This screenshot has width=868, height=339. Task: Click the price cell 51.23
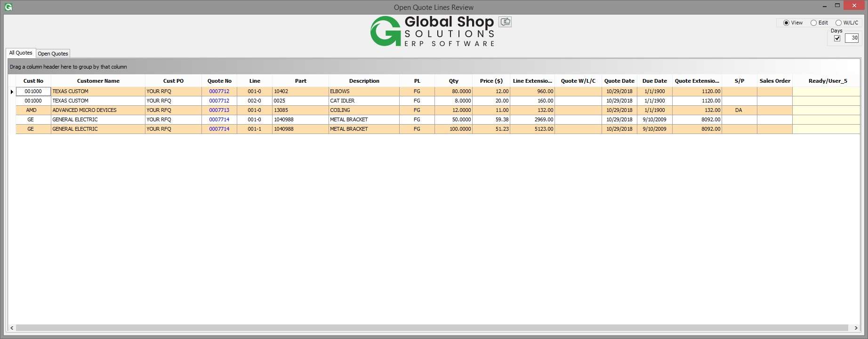pos(491,129)
